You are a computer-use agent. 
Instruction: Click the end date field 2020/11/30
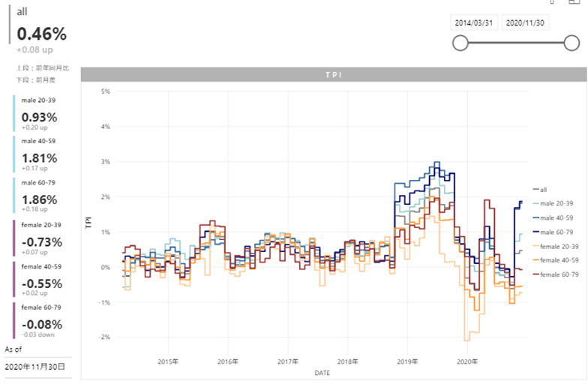[x=525, y=23]
